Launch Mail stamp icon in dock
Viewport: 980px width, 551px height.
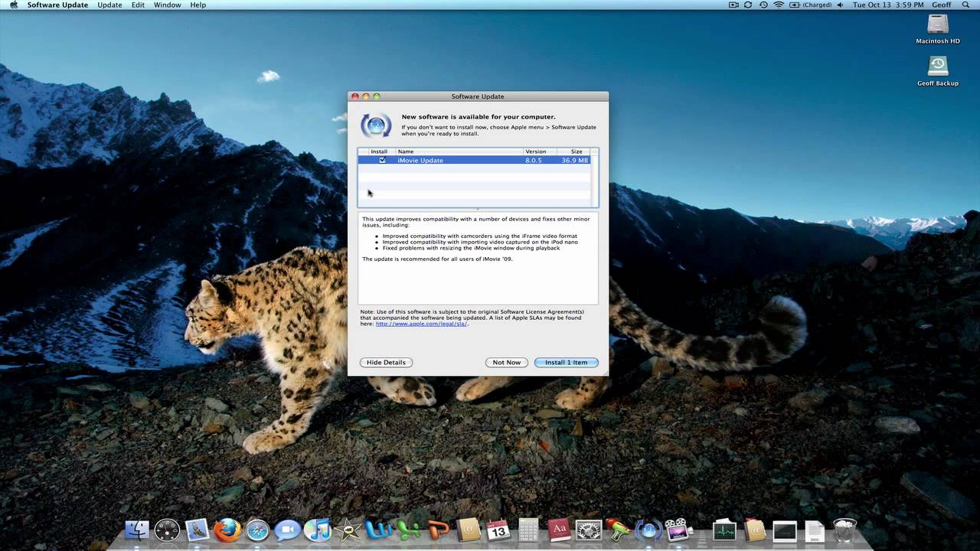(x=198, y=530)
